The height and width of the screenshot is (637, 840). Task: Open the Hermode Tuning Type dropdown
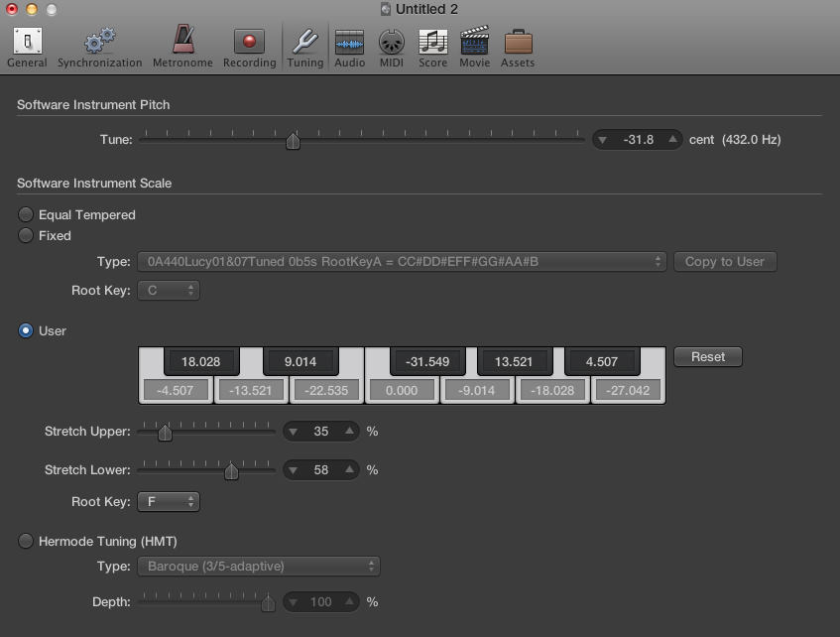tap(258, 566)
